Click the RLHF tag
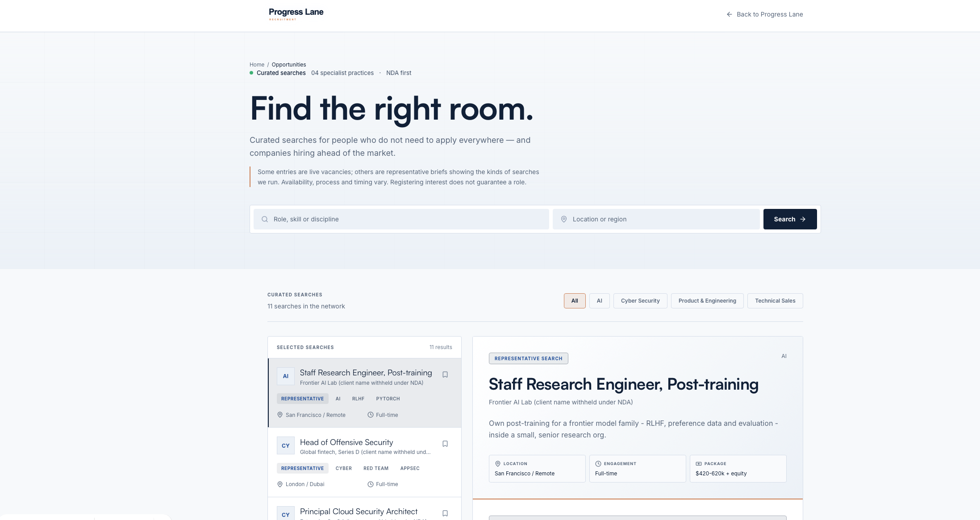The image size is (980, 520). click(x=358, y=399)
